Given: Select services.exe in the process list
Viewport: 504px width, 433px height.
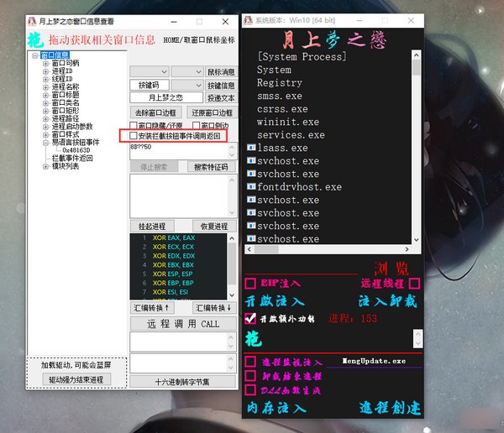Looking at the screenshot, I should coord(291,135).
